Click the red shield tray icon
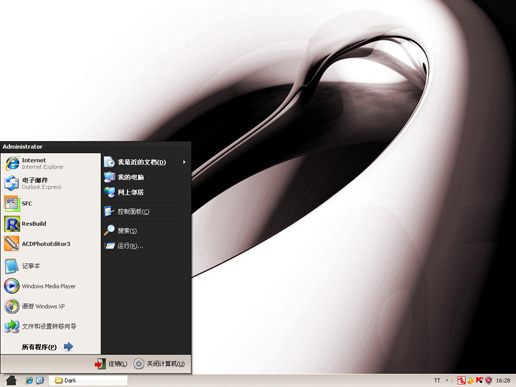This screenshot has width=516, height=387. tap(489, 380)
